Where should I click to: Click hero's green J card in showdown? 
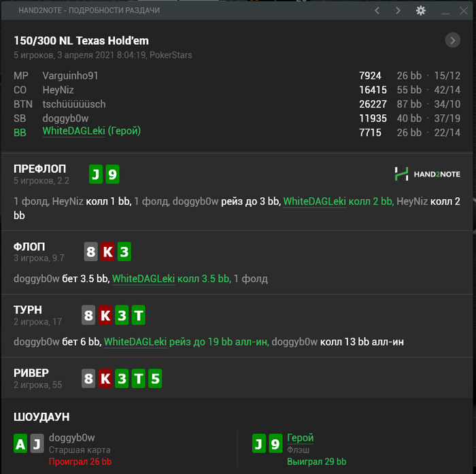259,443
